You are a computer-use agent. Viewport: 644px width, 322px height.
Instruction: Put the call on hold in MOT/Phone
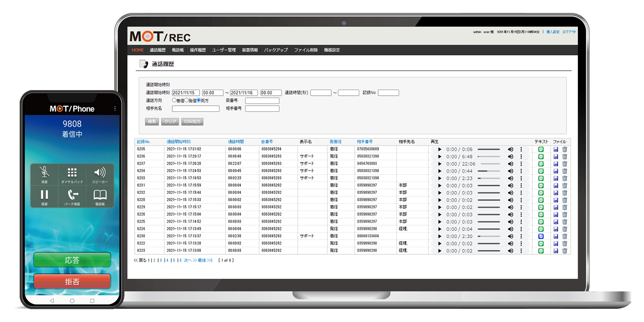[x=44, y=196]
